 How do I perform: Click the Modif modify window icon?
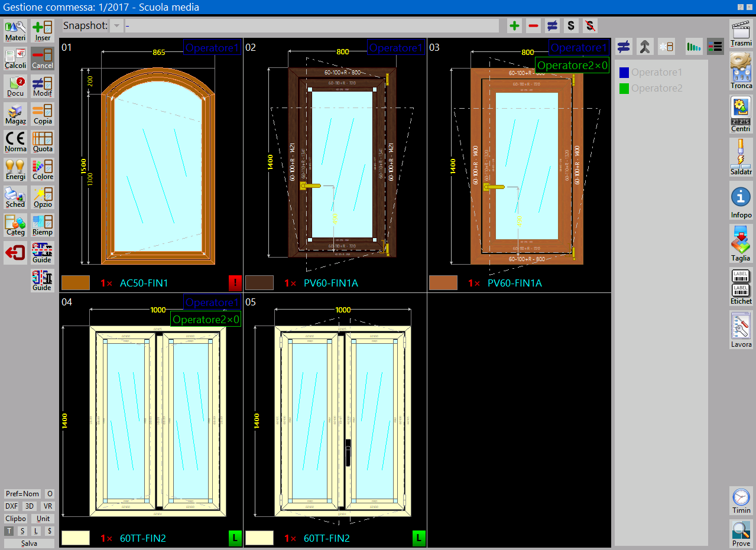tap(43, 86)
